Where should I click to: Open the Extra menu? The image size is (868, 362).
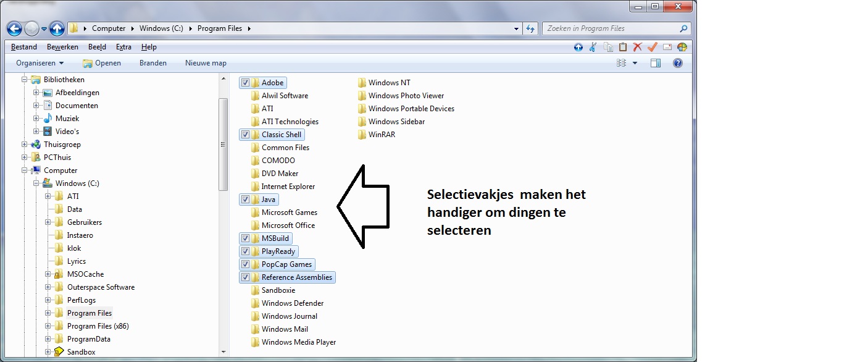click(x=123, y=47)
